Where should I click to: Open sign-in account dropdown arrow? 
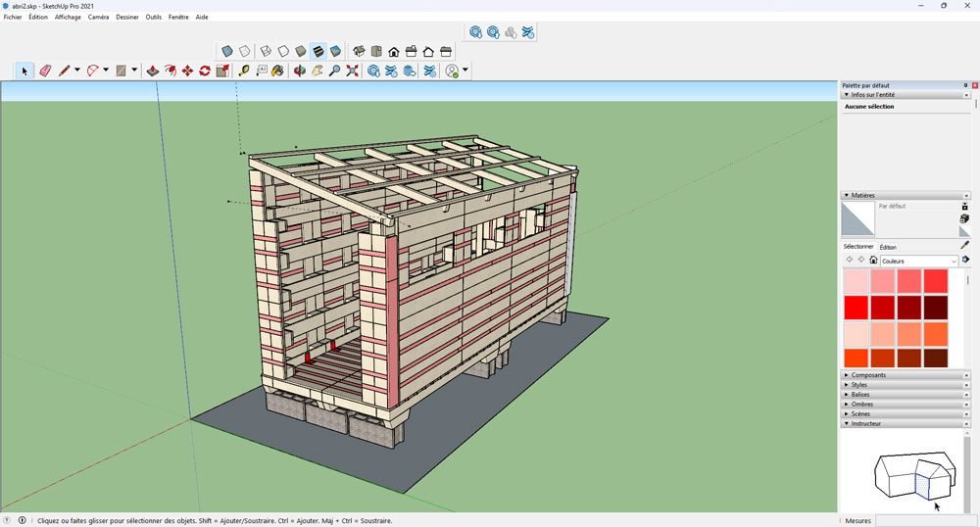pos(465,70)
